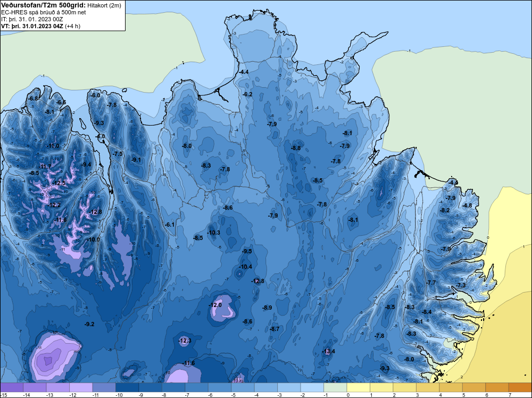Click the -6.1 temperature value
The height and width of the screenshot is (398, 532).
[x=170, y=225]
